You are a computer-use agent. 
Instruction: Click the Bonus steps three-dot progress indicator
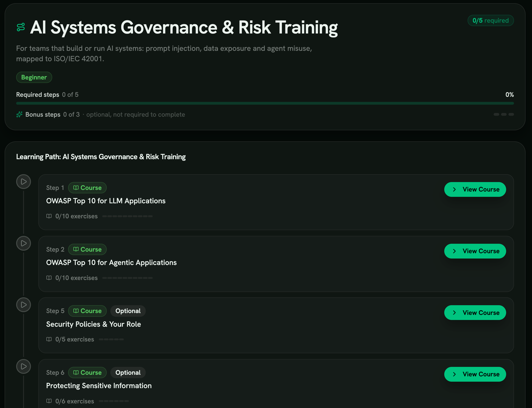pyautogui.click(x=504, y=114)
